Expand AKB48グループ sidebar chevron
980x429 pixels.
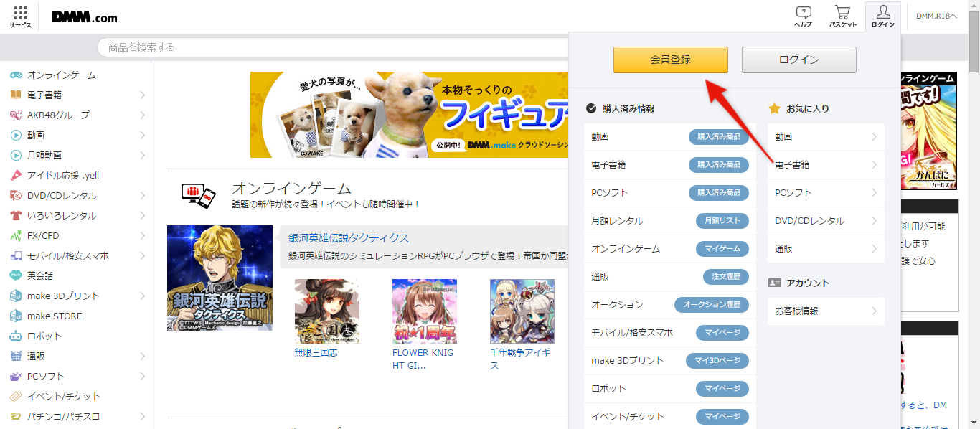point(142,115)
